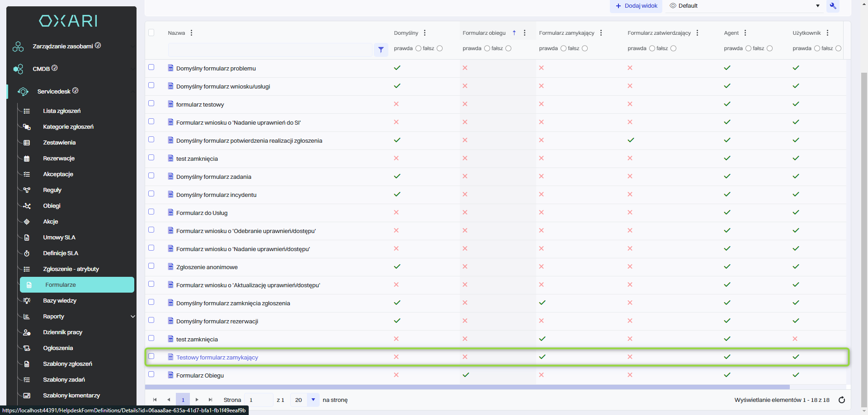This screenshot has height=415, width=868.
Task: Open Lista zgłoszeń in the sidebar
Action: (x=61, y=111)
